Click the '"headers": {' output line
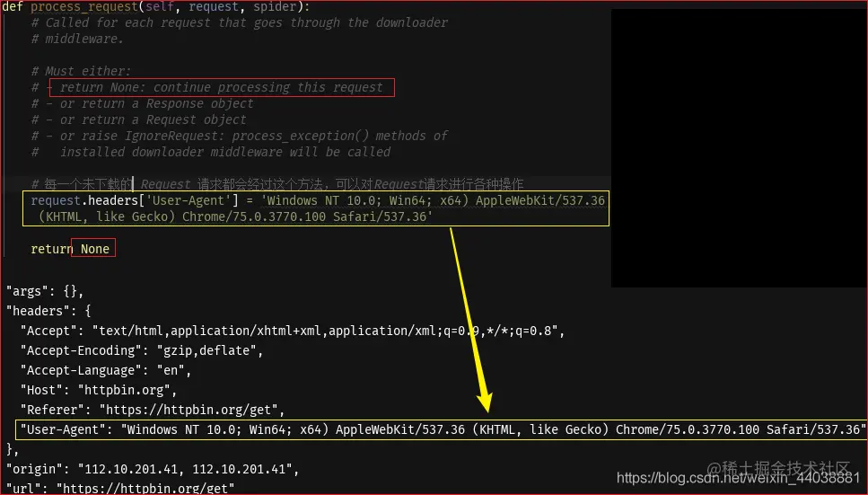 pos(48,311)
